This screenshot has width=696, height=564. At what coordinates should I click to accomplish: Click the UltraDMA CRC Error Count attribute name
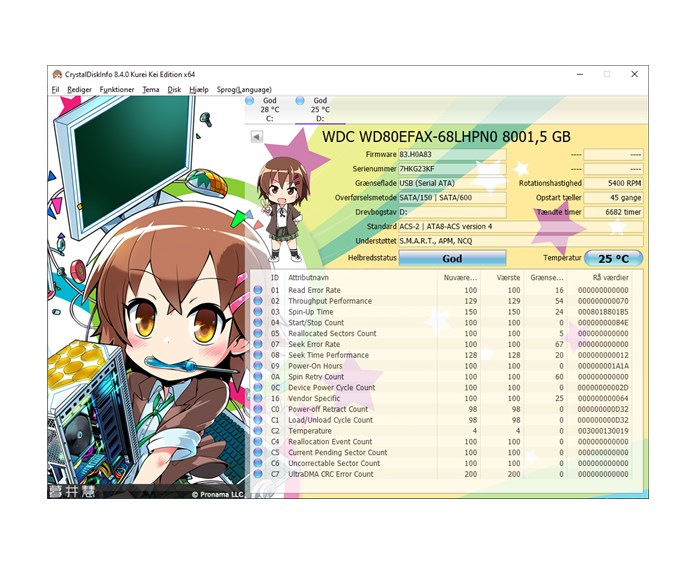(331, 474)
